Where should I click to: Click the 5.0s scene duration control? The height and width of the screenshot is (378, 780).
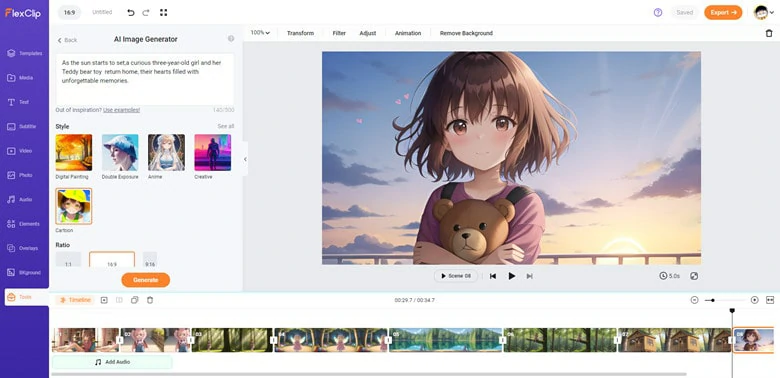tap(670, 276)
